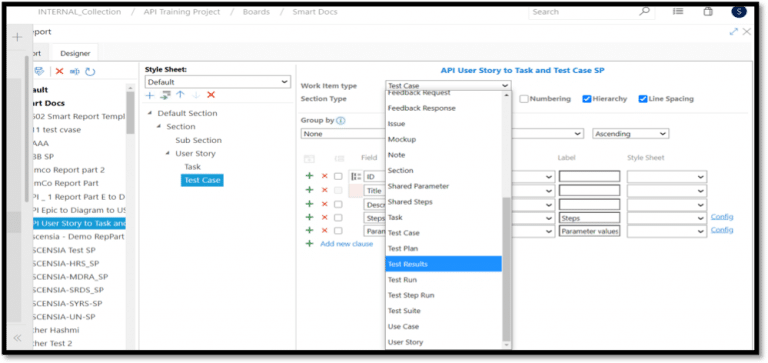Collapse the User Story tree node
This screenshot has width=768, height=363.
[168, 154]
